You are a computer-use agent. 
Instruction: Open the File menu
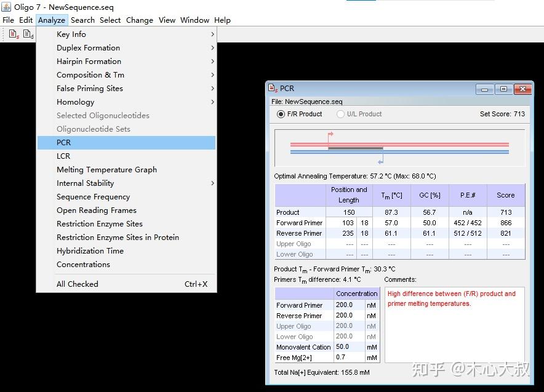[x=9, y=20]
